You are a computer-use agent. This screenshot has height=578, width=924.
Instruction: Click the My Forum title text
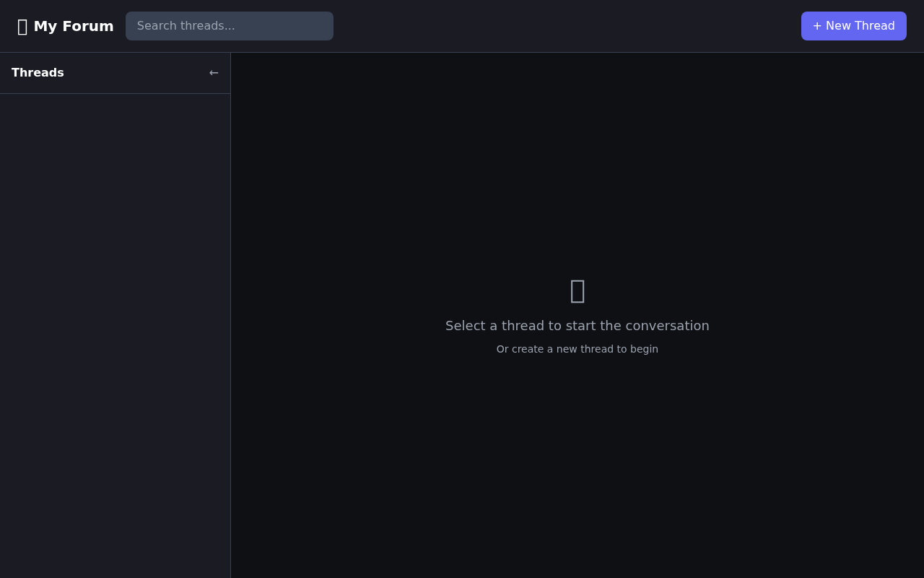point(74,26)
